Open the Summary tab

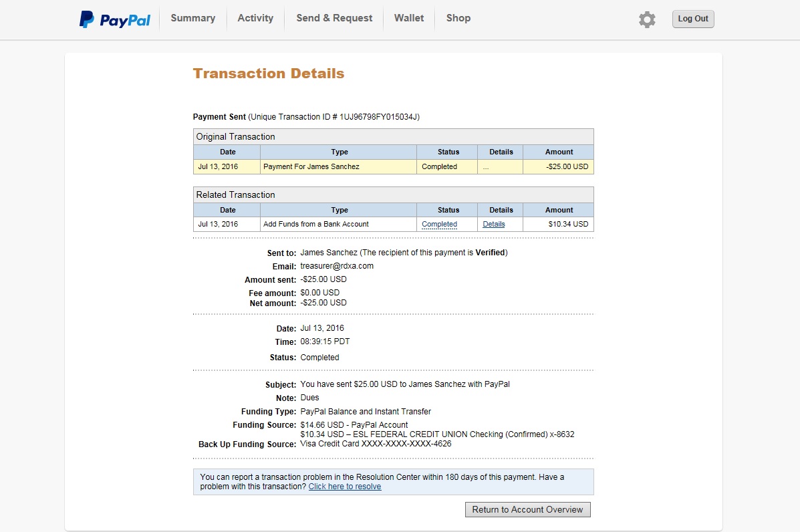pos(193,18)
